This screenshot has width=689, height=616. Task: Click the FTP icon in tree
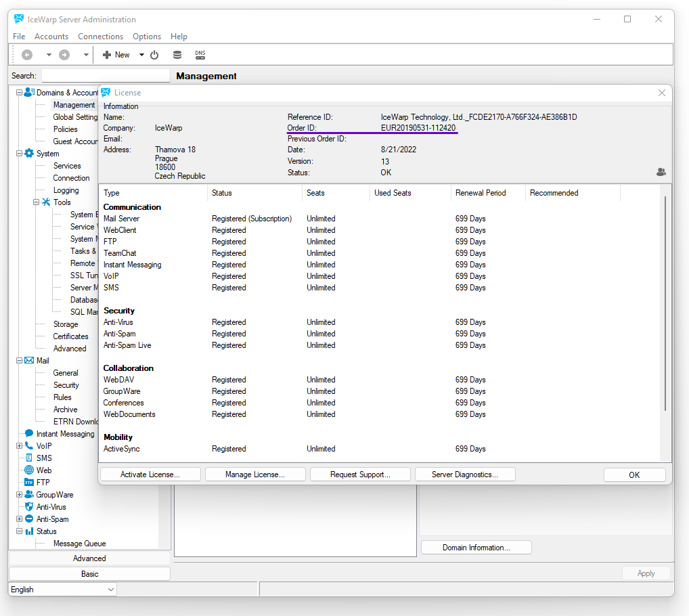[29, 482]
